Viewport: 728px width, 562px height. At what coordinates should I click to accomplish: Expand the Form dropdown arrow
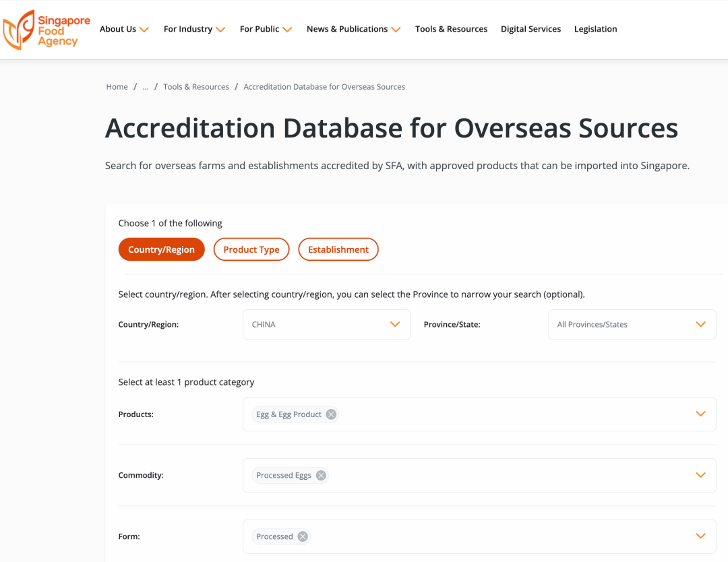point(700,537)
